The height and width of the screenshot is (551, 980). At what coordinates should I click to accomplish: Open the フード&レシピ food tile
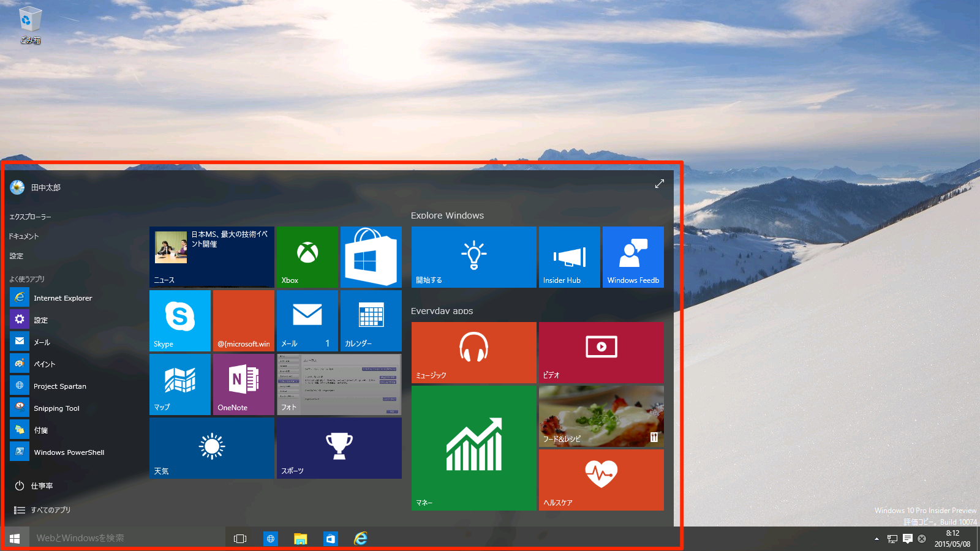coord(601,416)
